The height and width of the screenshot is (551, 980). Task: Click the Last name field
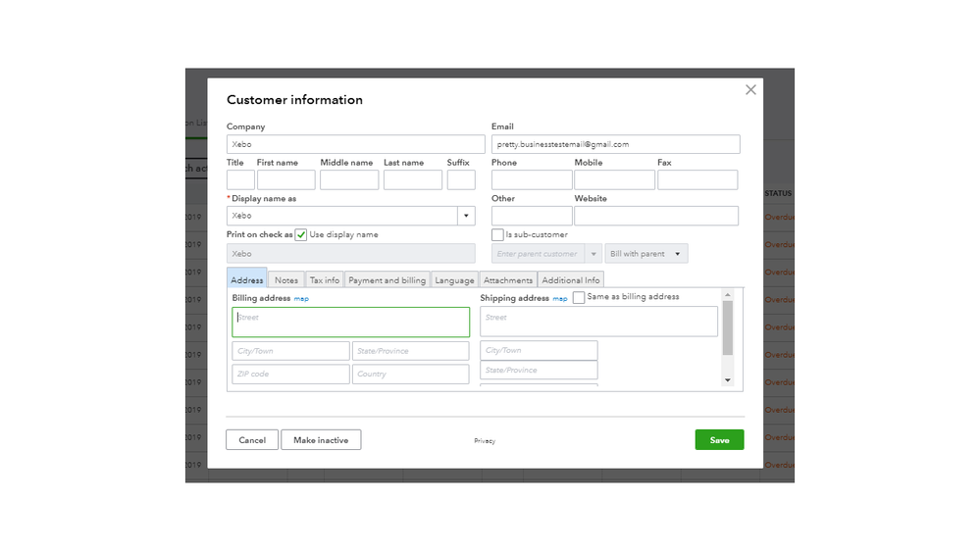(x=412, y=180)
